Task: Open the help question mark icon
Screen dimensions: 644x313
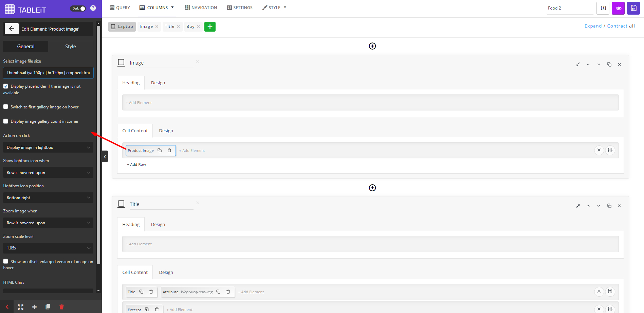Action: pyautogui.click(x=93, y=8)
